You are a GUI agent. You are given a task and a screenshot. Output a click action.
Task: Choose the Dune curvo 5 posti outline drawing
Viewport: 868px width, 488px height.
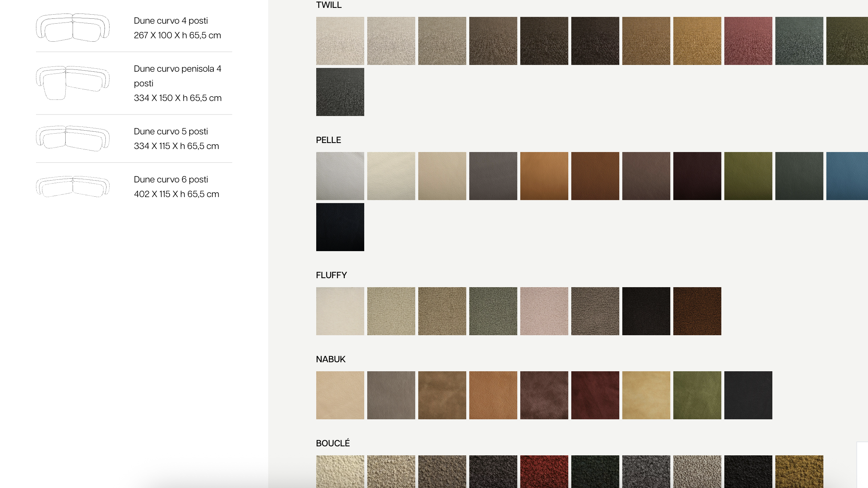coord(73,138)
